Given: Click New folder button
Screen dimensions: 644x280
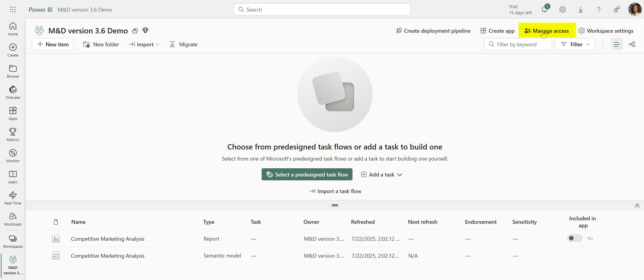Looking at the screenshot, I should [101, 44].
